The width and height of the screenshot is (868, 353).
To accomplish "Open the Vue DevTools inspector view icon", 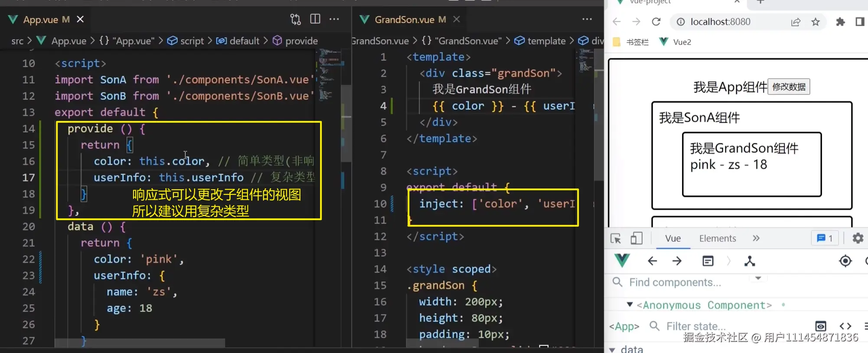I will click(x=708, y=261).
